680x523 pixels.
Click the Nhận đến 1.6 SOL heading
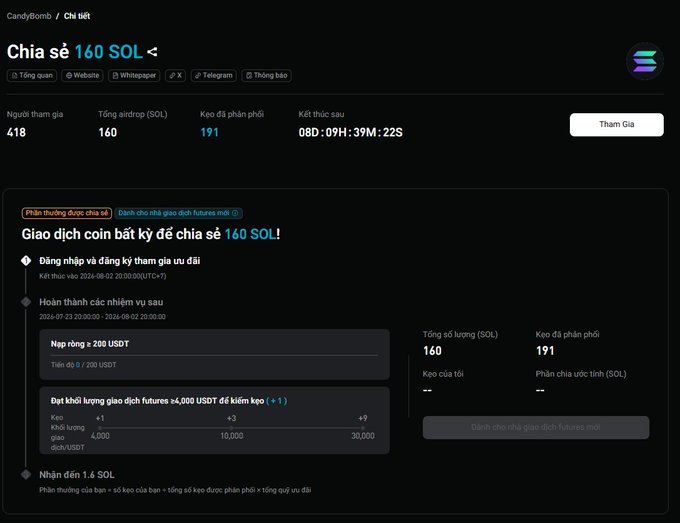77,474
